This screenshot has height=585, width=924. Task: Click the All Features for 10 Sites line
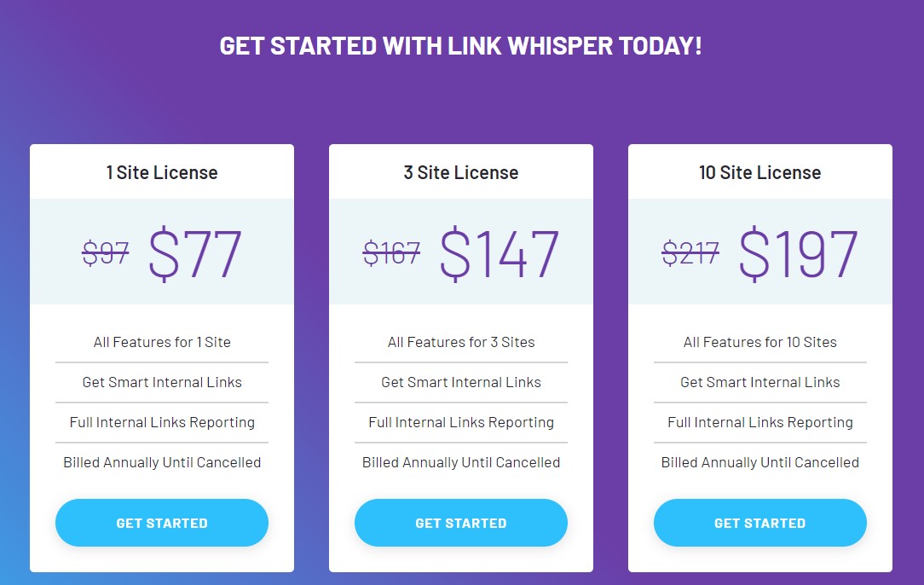[x=759, y=342]
